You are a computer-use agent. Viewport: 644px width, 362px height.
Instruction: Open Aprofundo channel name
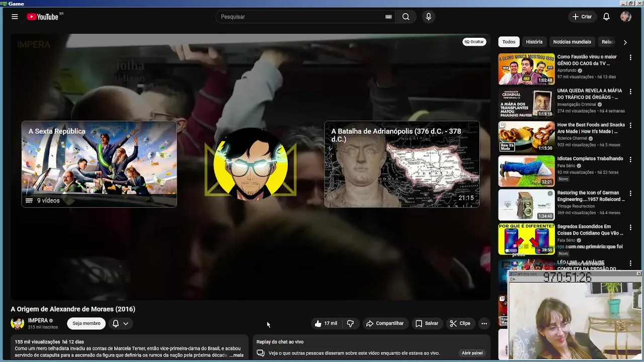coord(567,70)
